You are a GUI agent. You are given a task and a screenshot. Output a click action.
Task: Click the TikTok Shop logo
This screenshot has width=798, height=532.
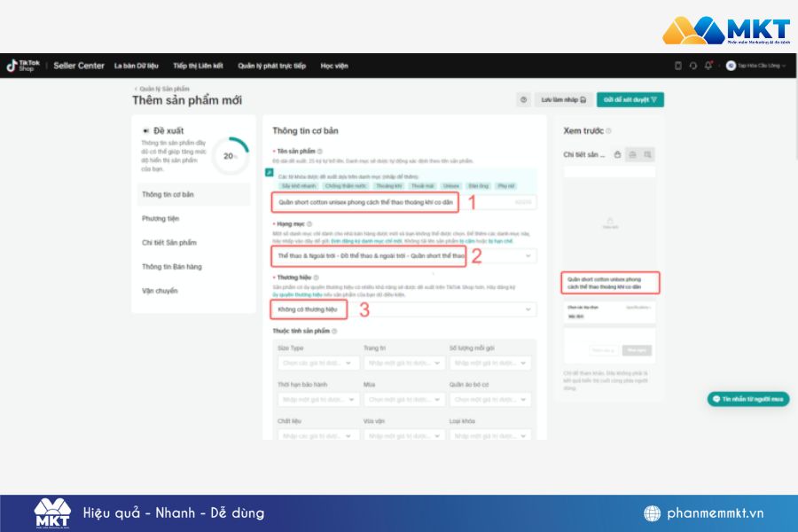point(23,66)
